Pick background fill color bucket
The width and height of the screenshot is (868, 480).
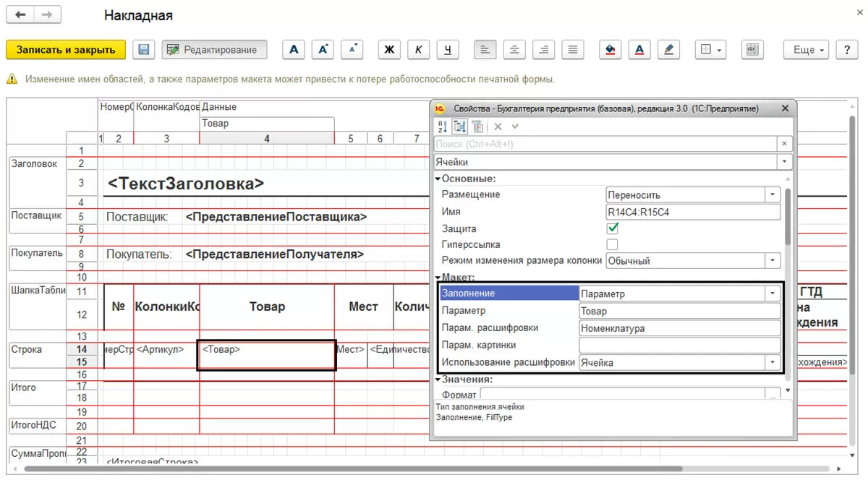610,50
